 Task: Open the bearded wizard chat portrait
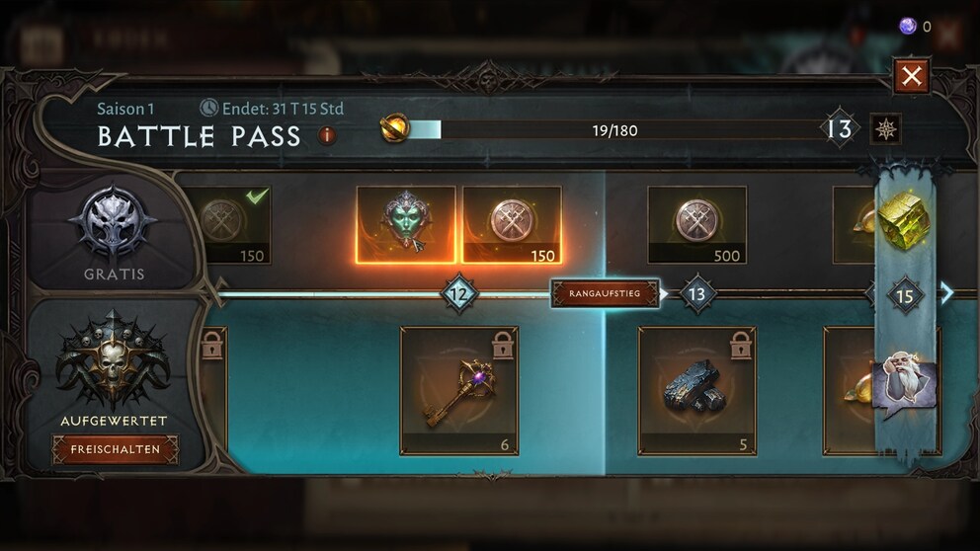(905, 380)
